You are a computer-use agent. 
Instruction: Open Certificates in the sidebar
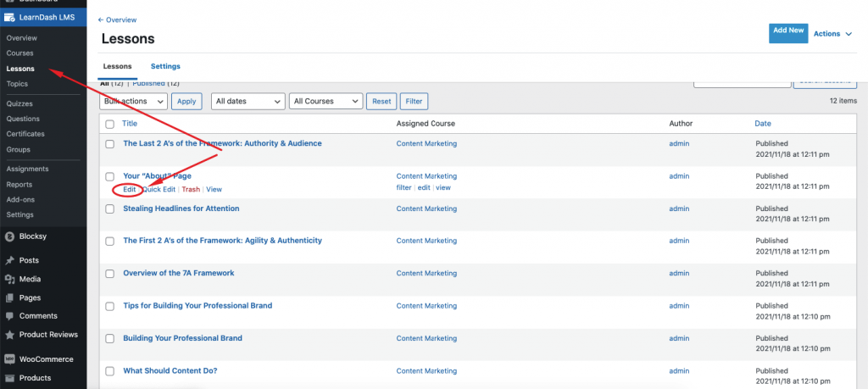tap(25, 134)
